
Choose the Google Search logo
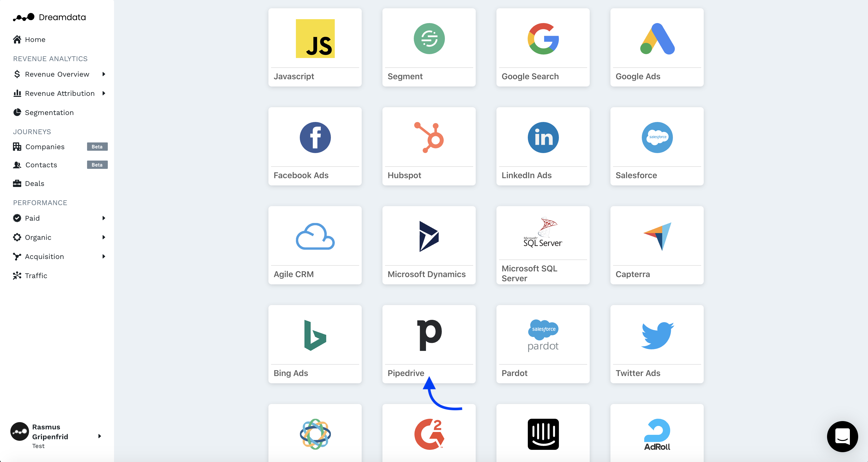[x=543, y=38]
